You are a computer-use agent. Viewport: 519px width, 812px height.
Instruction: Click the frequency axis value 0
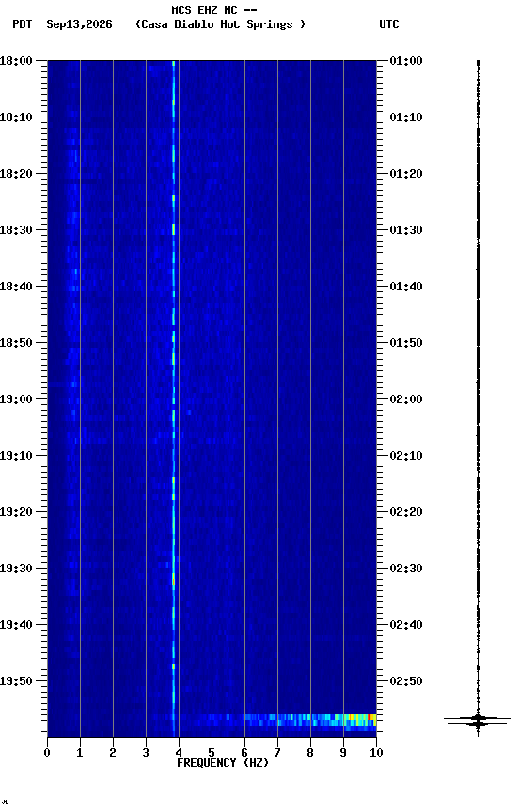pos(47,753)
